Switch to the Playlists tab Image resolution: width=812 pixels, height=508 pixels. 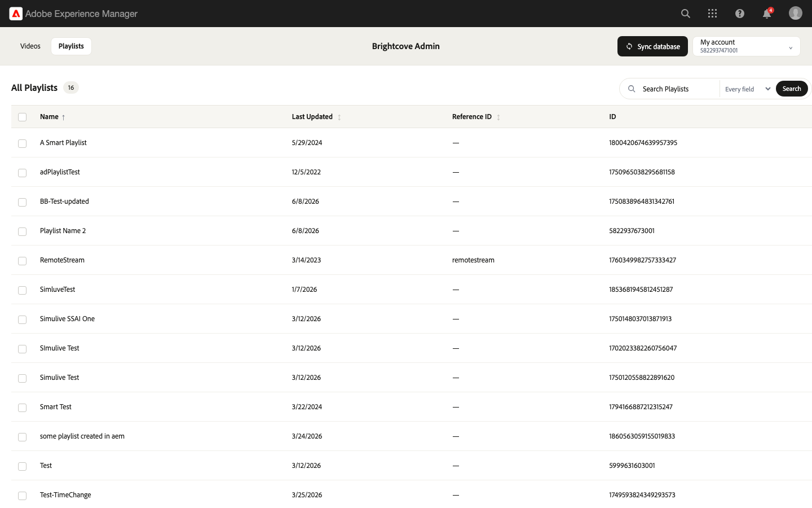71,46
